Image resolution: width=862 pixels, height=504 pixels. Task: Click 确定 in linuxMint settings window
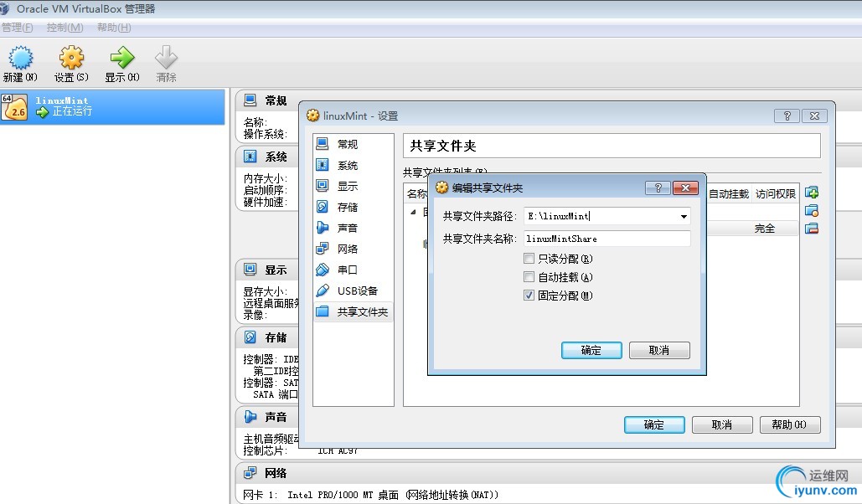click(x=654, y=424)
